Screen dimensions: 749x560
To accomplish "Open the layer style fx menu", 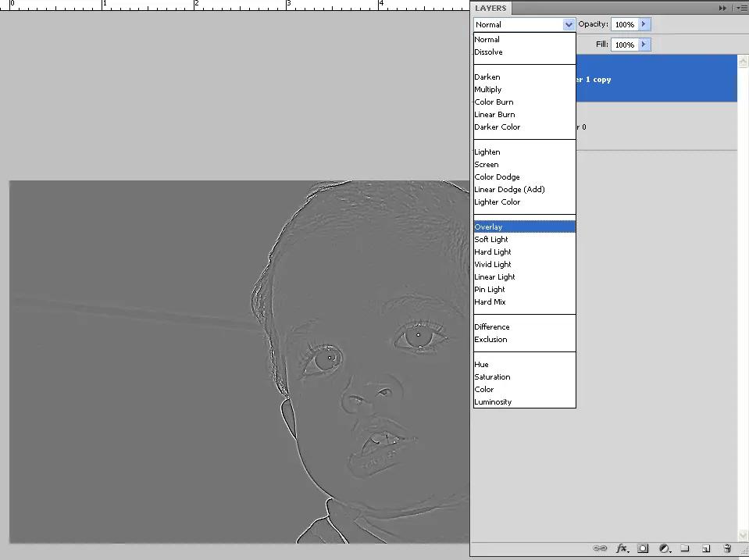I will point(622,549).
